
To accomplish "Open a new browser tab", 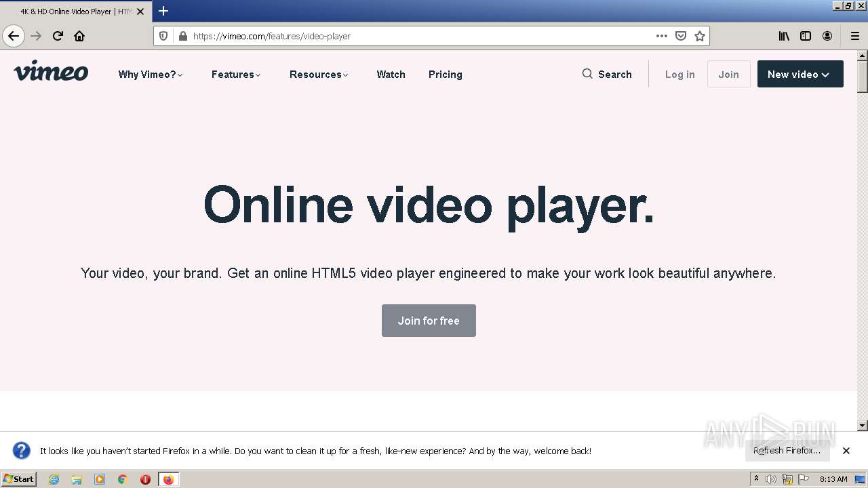I will (x=163, y=11).
